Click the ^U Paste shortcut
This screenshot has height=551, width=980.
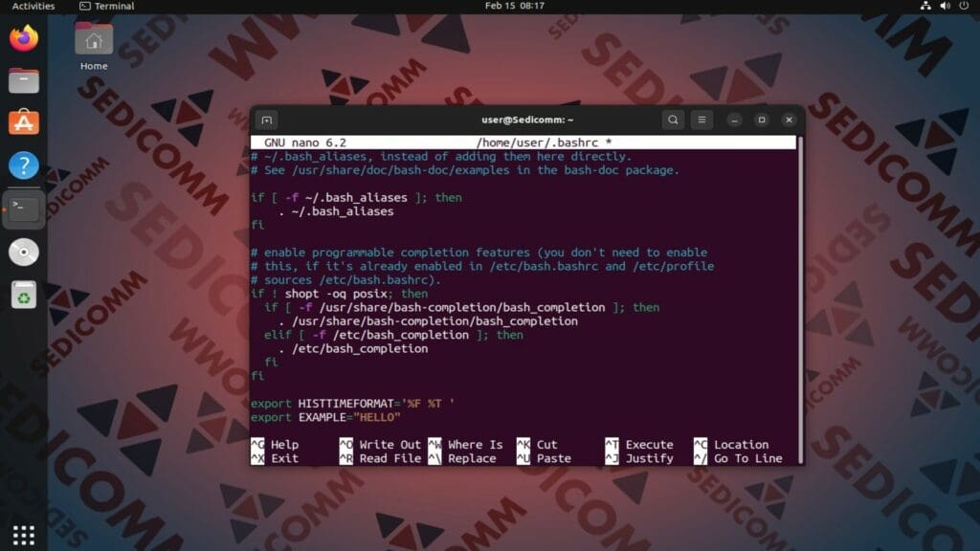544,458
